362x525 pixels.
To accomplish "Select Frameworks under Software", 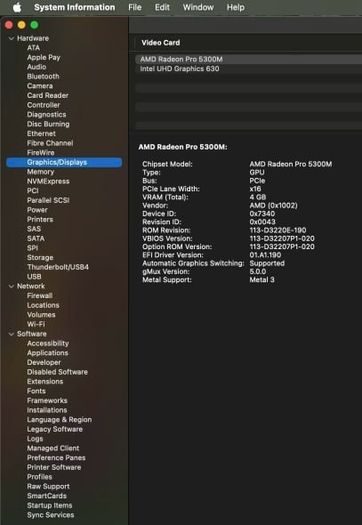I will pyautogui.click(x=47, y=401).
